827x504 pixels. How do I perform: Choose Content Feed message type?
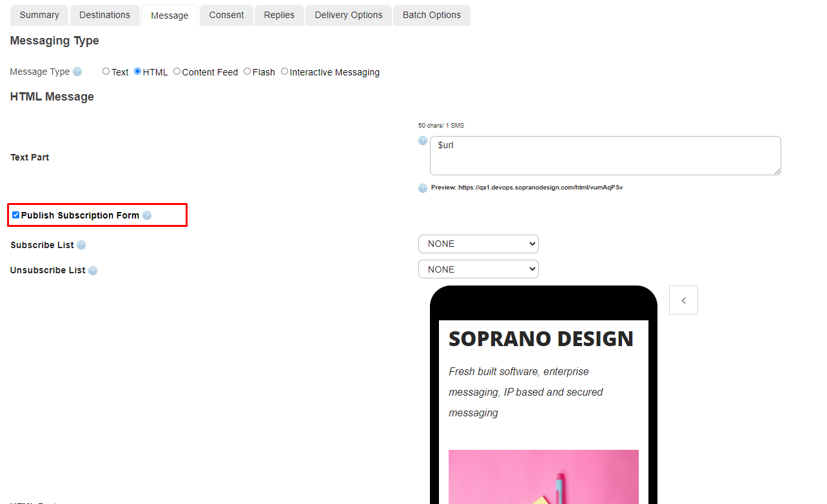pyautogui.click(x=177, y=72)
